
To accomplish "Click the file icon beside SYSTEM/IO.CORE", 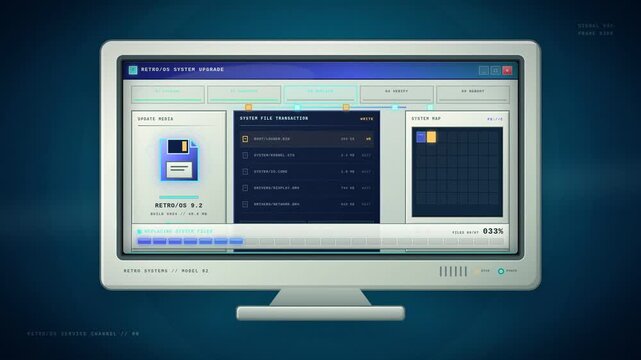I will 245,172.
